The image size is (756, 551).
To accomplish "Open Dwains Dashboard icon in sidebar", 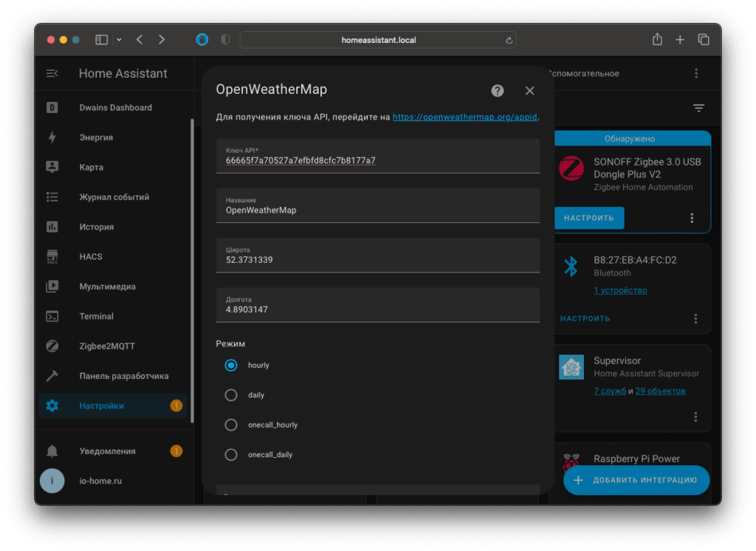I will point(52,108).
